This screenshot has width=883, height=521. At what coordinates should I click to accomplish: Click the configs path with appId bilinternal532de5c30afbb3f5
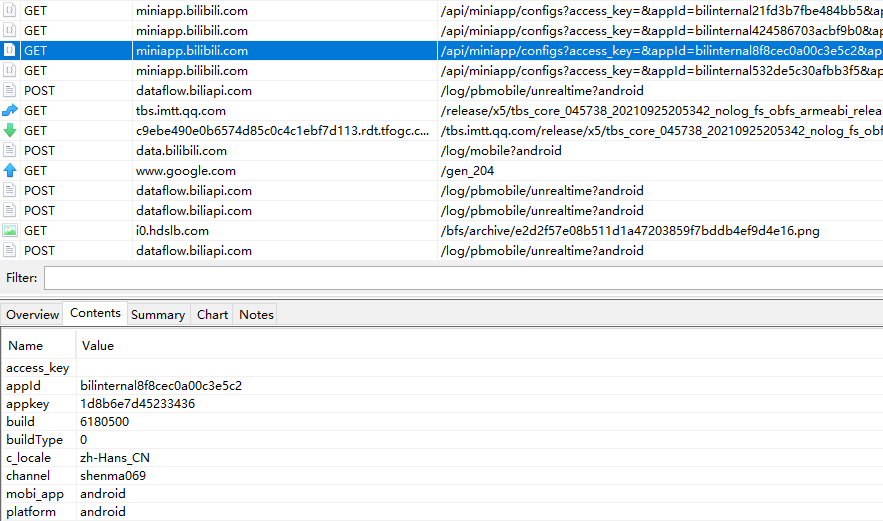(x=662, y=71)
